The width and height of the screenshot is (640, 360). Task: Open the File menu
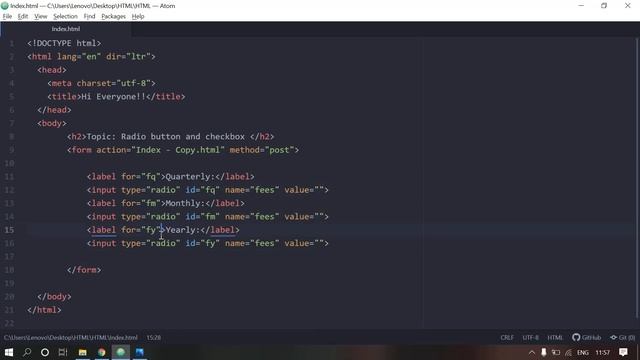point(7,16)
